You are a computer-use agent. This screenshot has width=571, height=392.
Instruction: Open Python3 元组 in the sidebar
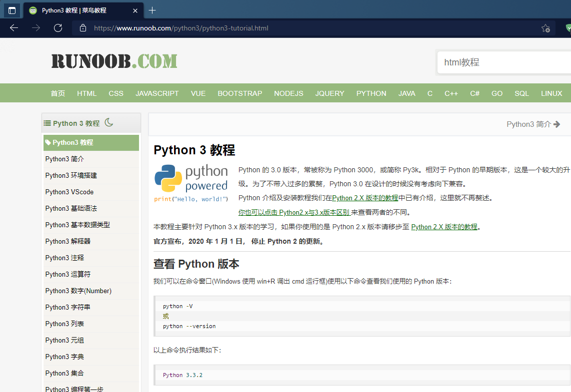(91, 341)
